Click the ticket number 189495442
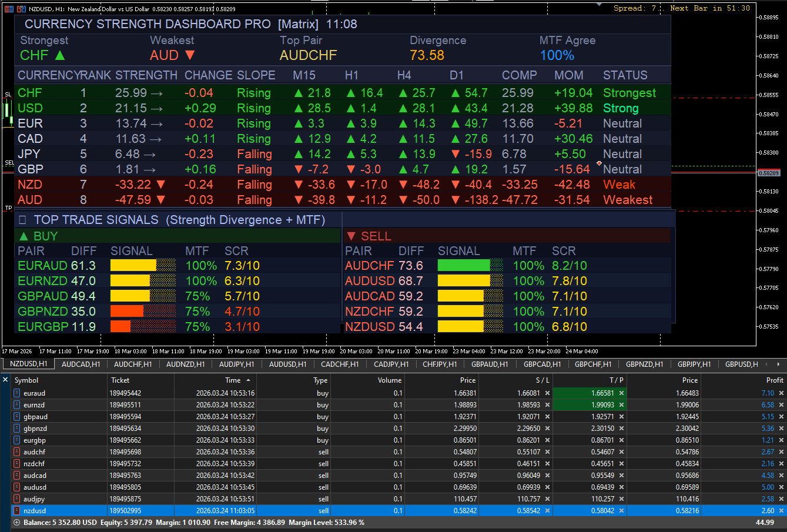 point(125,393)
